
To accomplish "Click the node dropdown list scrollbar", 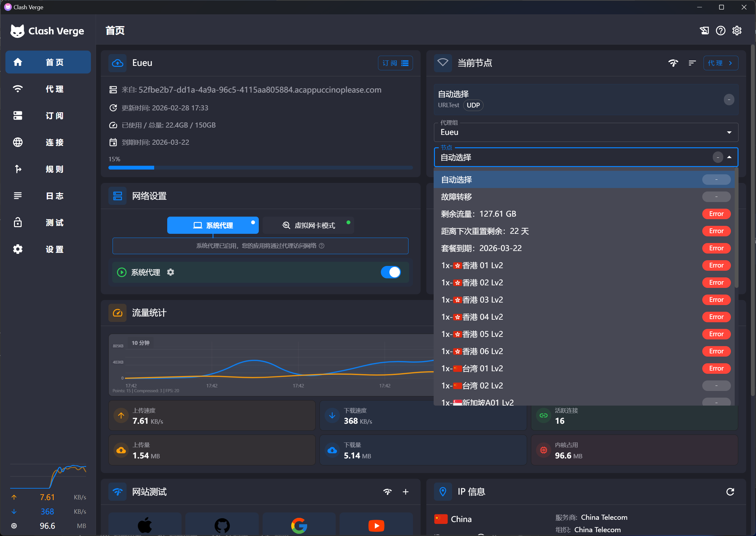I will (x=736, y=228).
